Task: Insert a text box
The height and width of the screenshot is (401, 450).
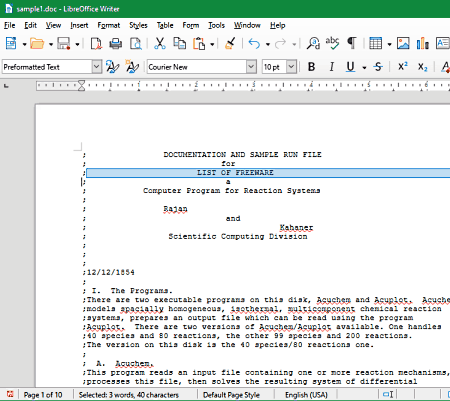Action: (x=443, y=43)
